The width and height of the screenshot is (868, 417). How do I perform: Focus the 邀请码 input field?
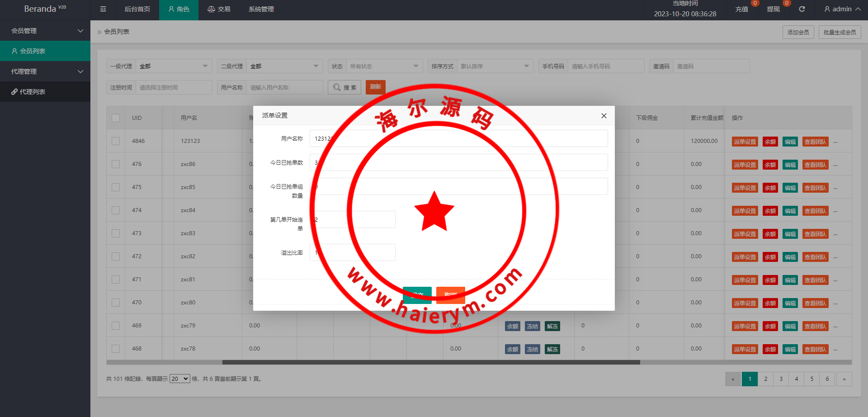point(711,66)
